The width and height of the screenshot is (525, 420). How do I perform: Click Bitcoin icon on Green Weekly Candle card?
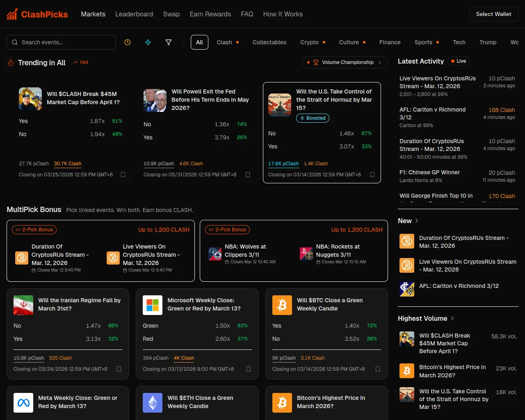click(282, 305)
